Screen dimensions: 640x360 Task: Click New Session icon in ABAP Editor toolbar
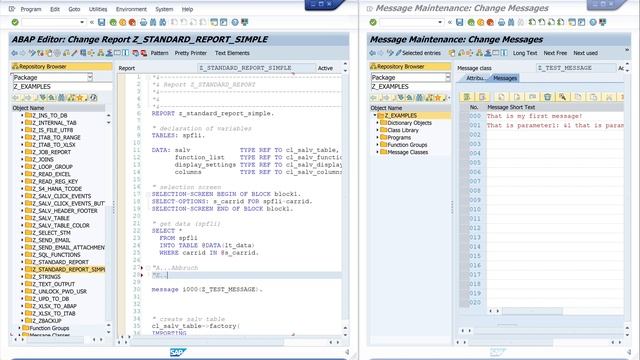coord(214,22)
